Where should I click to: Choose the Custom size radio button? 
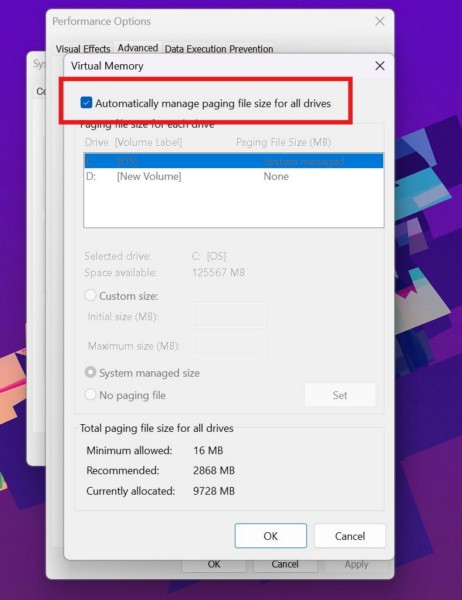(90, 295)
